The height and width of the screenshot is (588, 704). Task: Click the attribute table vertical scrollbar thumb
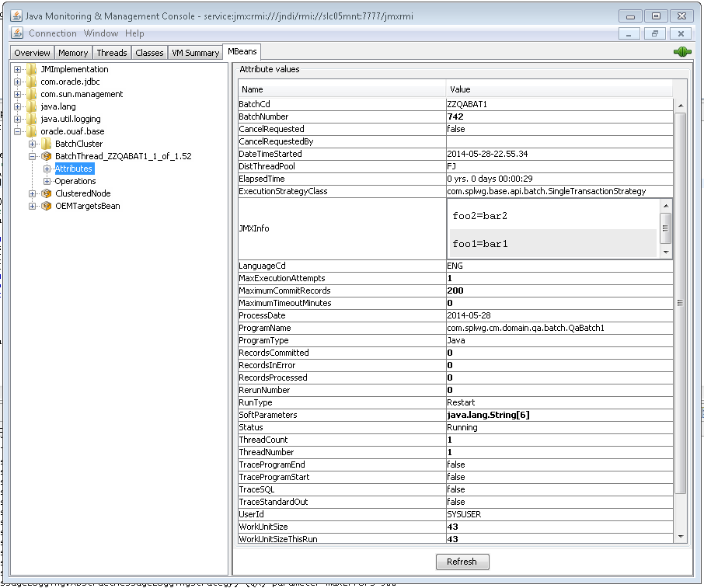pos(681,303)
